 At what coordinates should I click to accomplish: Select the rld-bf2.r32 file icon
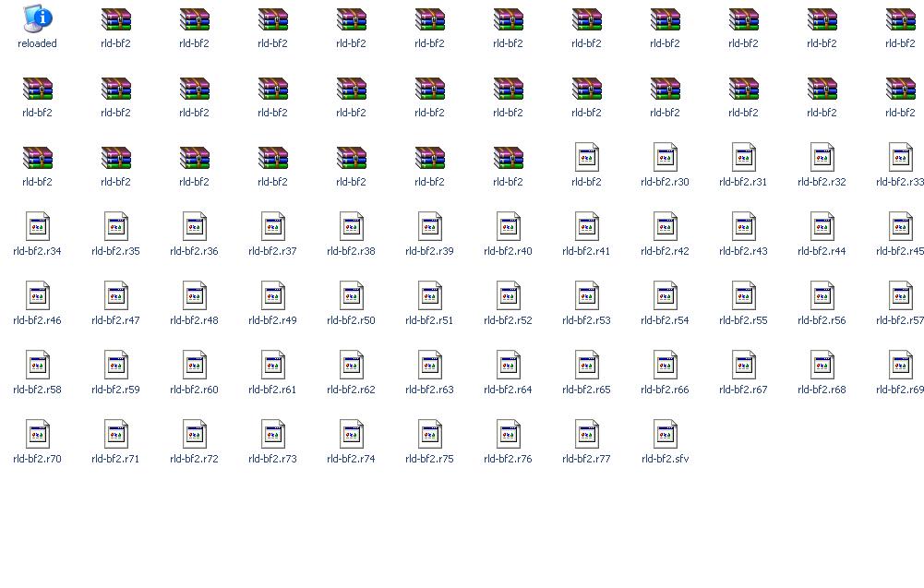822,157
